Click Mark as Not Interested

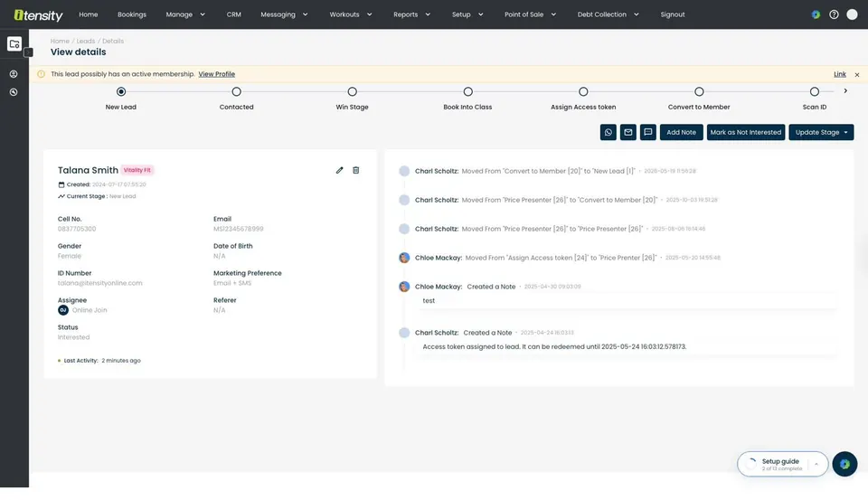point(746,132)
